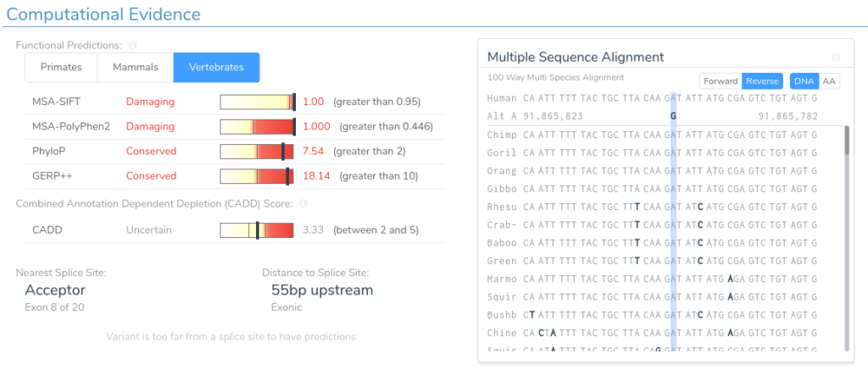Select the CADD row label

coord(47,230)
